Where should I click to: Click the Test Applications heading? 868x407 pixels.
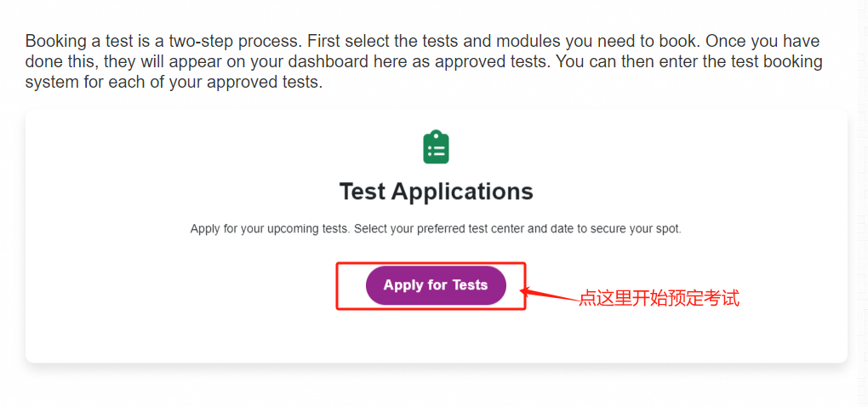436,191
